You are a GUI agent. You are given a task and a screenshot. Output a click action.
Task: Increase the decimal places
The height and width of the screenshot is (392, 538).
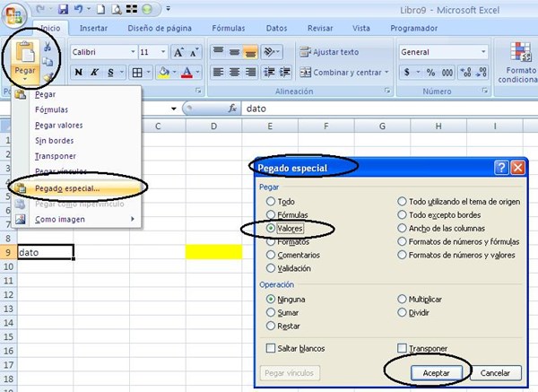click(465, 73)
